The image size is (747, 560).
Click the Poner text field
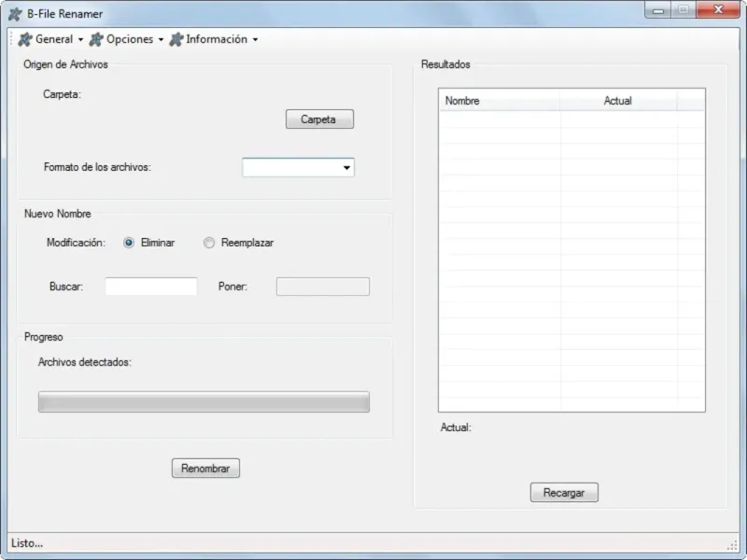[323, 287]
